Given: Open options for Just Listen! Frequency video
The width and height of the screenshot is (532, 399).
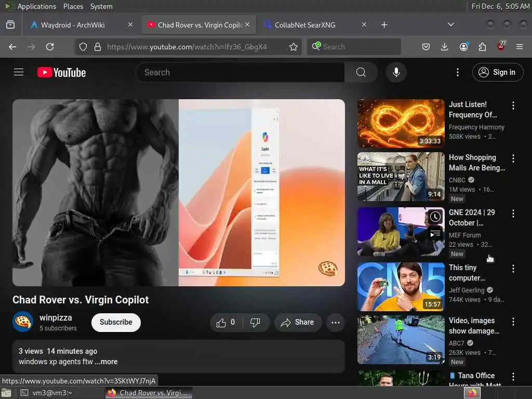Looking at the screenshot, I should (513, 105).
